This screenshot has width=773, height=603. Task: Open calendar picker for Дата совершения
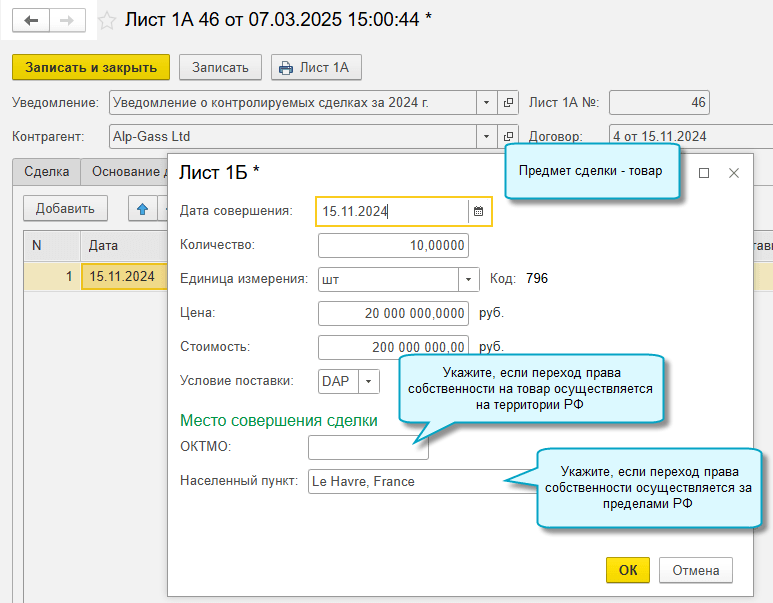(479, 211)
